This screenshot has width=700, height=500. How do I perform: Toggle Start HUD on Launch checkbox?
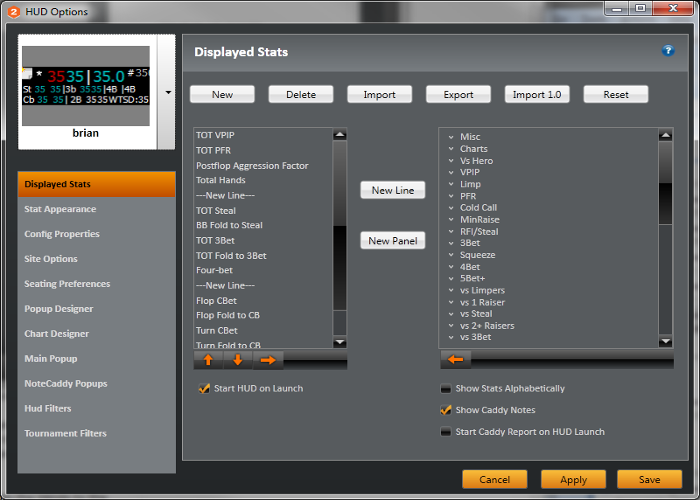205,389
